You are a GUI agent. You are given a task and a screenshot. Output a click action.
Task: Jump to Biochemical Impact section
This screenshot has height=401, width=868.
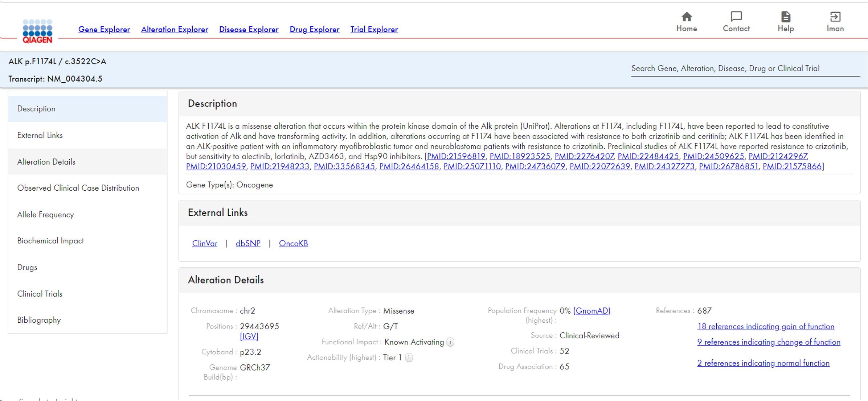click(87, 241)
